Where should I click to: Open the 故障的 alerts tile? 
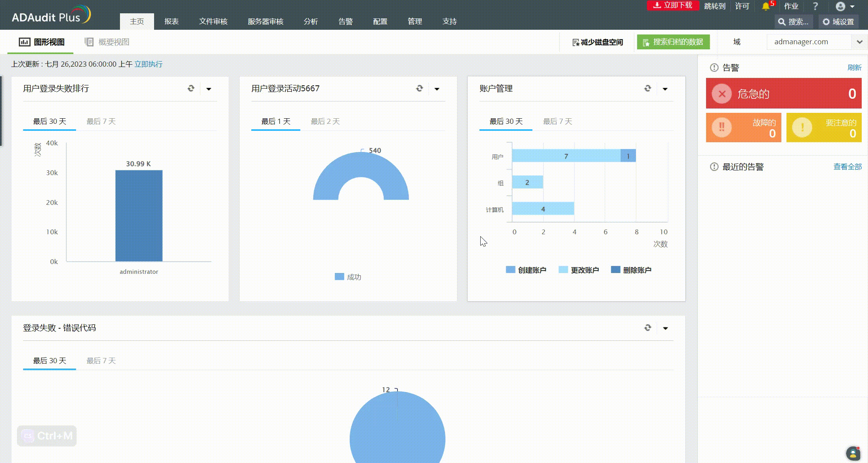743,127
